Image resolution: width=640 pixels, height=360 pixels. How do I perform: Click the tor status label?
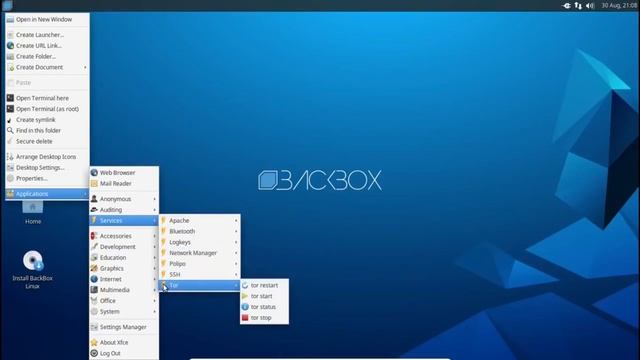[x=263, y=307]
